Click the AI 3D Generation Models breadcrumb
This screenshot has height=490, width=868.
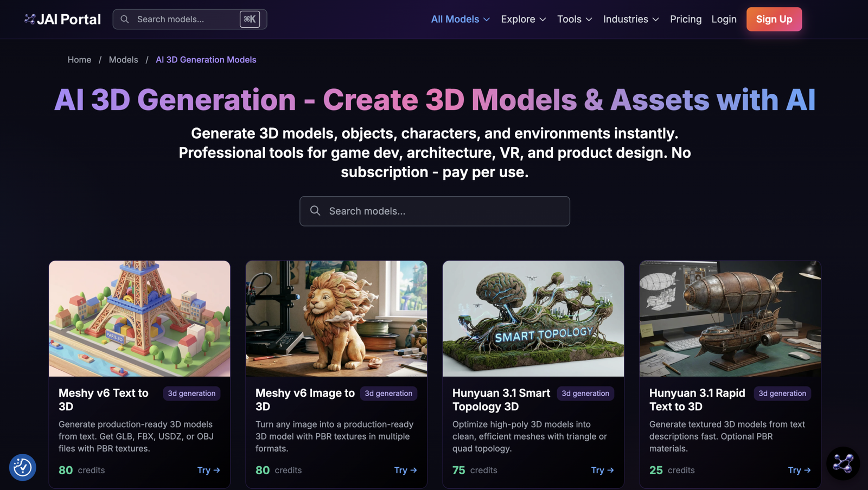(x=206, y=60)
